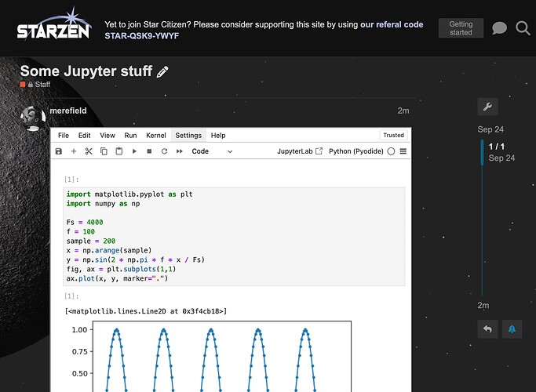This screenshot has height=392, width=536.
Task: Follow the 'our referal code' link
Action: tap(392, 24)
